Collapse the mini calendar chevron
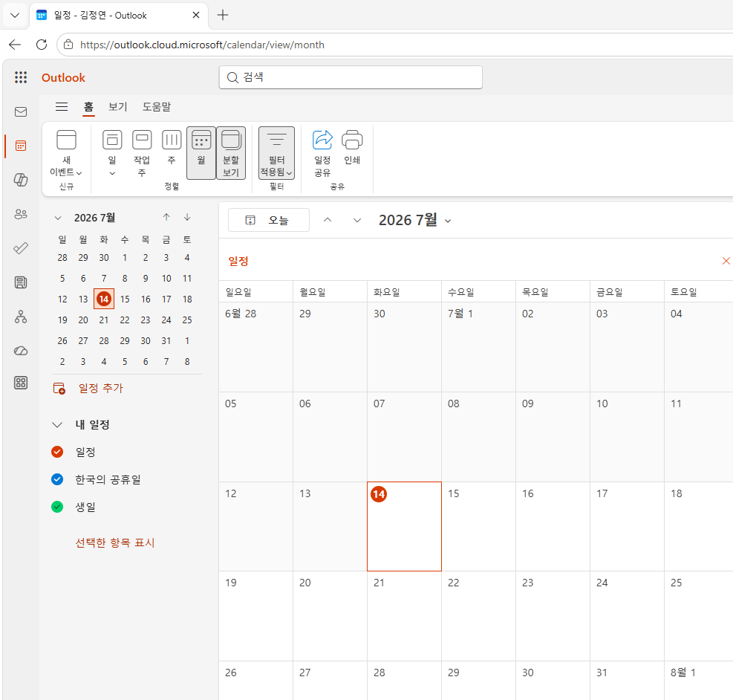The width and height of the screenshot is (733, 700). pos(58,218)
